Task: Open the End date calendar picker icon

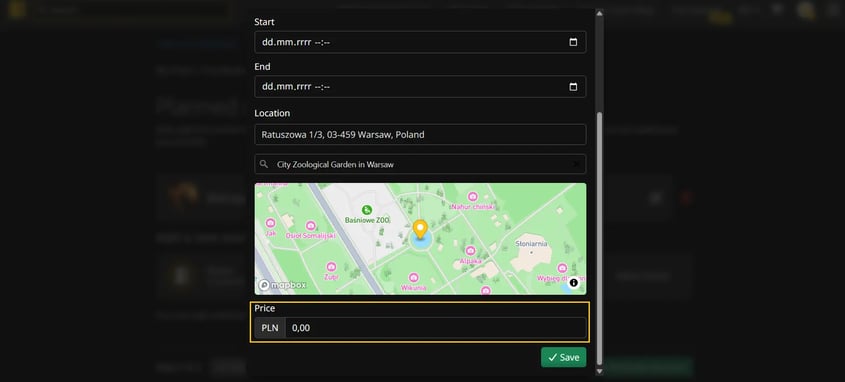Action: coord(573,87)
